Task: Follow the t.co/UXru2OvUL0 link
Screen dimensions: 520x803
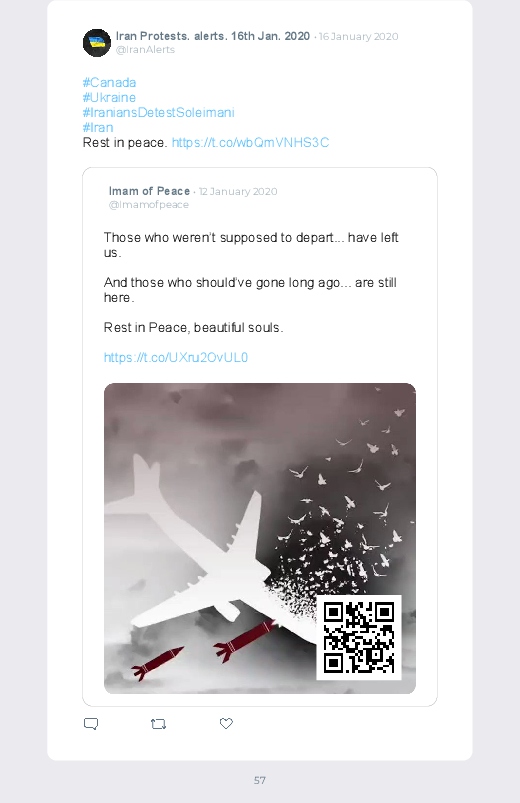Action: pos(176,357)
